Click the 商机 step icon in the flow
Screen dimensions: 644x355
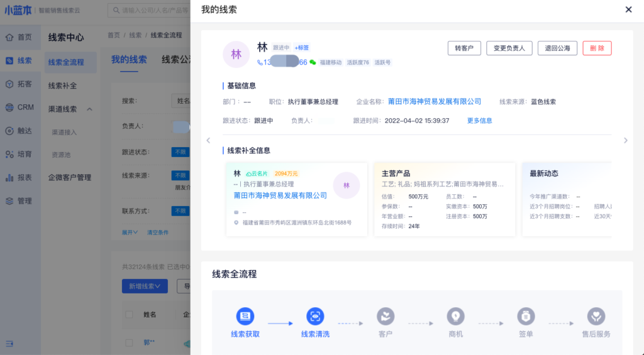455,316
